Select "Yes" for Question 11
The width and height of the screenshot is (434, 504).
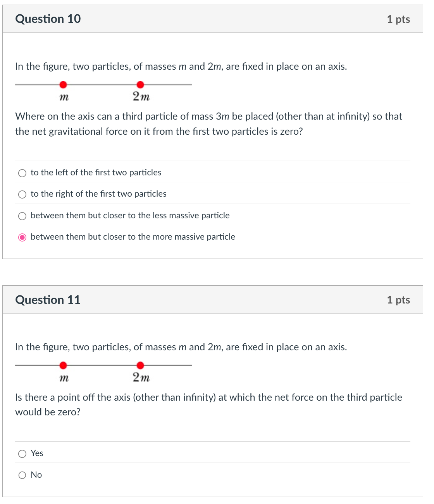point(22,454)
